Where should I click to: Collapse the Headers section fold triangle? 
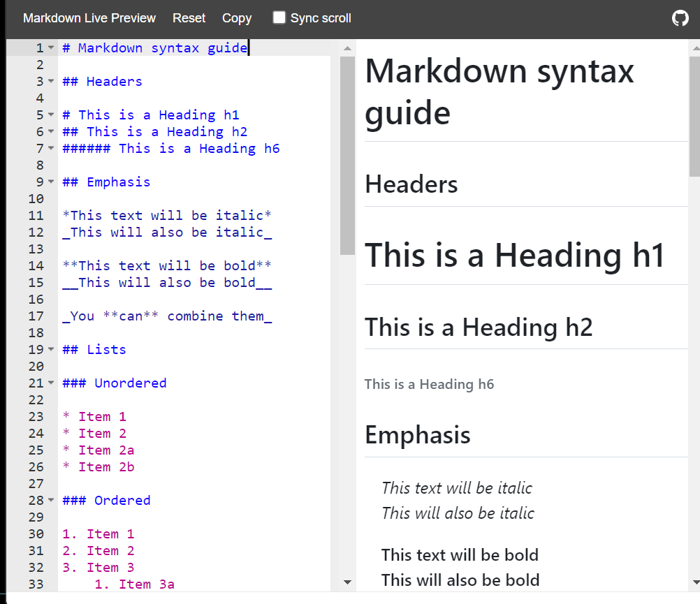coord(52,81)
